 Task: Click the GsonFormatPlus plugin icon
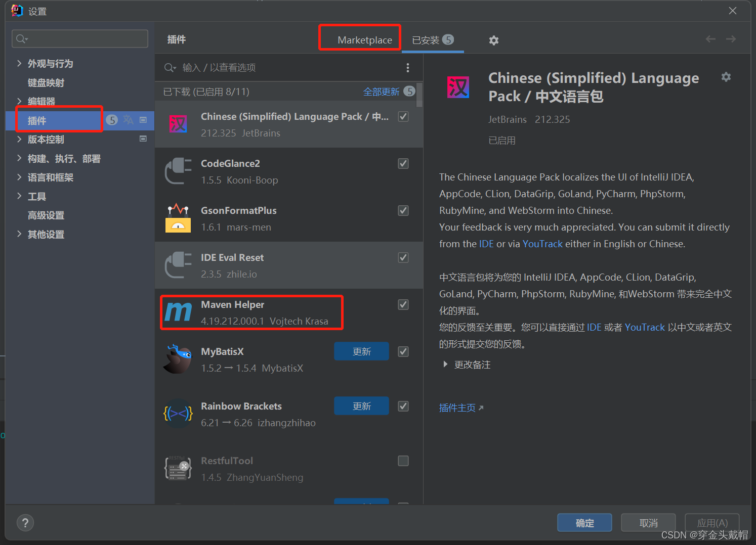click(x=178, y=218)
